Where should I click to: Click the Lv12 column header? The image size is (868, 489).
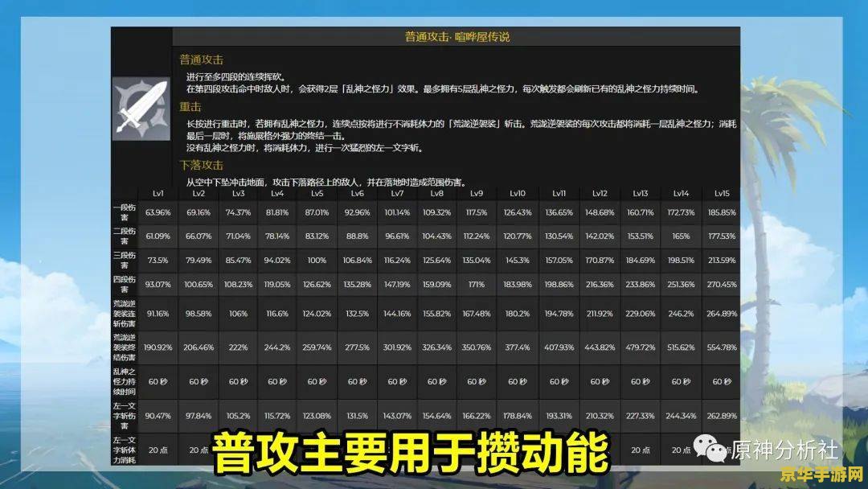(600, 193)
